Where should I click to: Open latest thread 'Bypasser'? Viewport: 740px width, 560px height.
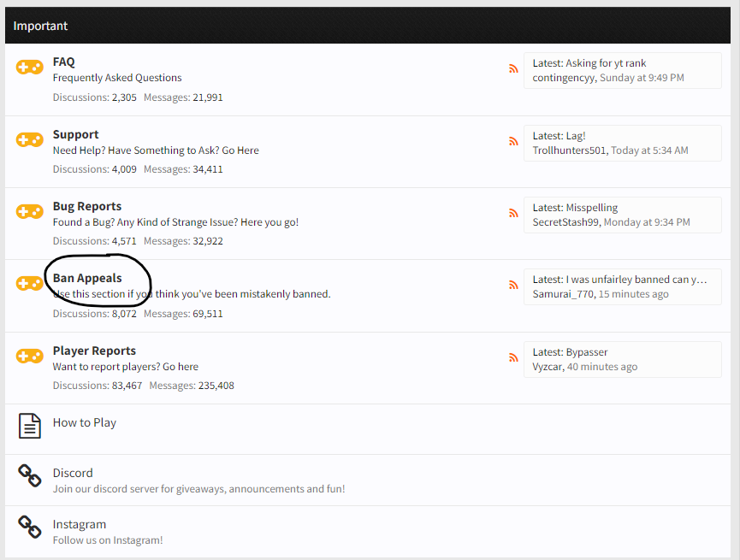point(587,352)
